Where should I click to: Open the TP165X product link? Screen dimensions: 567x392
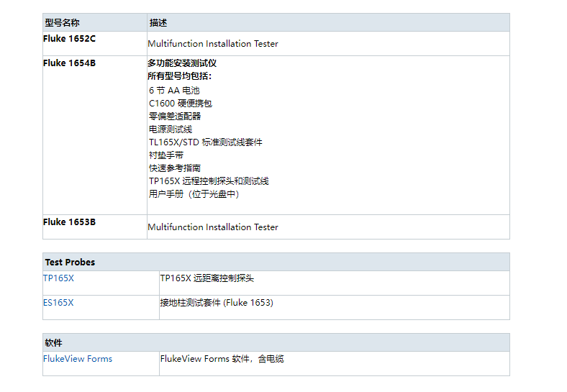[x=58, y=278]
